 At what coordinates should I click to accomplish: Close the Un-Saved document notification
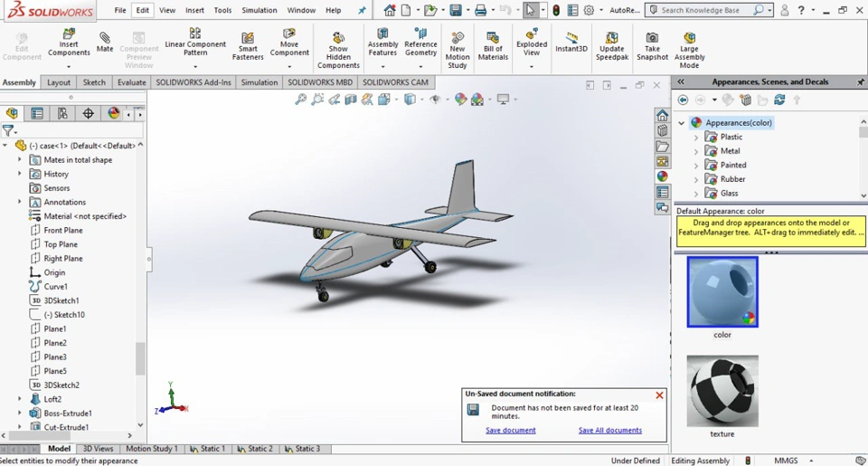coord(659,395)
